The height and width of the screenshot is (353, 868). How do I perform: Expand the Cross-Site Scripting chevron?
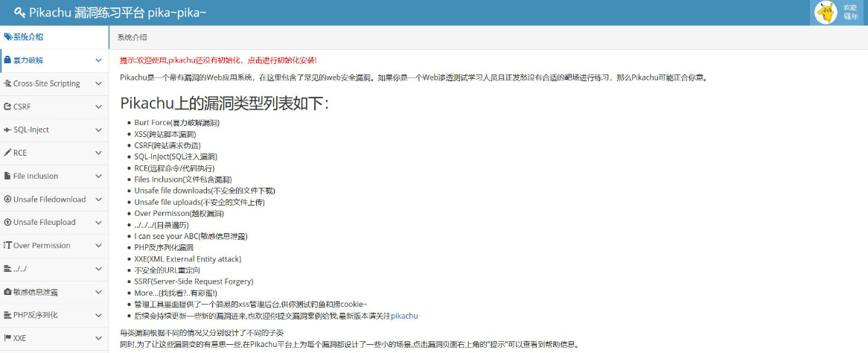coord(98,83)
